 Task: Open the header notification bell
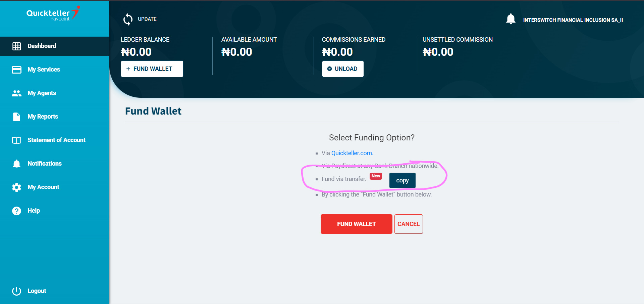pyautogui.click(x=511, y=19)
